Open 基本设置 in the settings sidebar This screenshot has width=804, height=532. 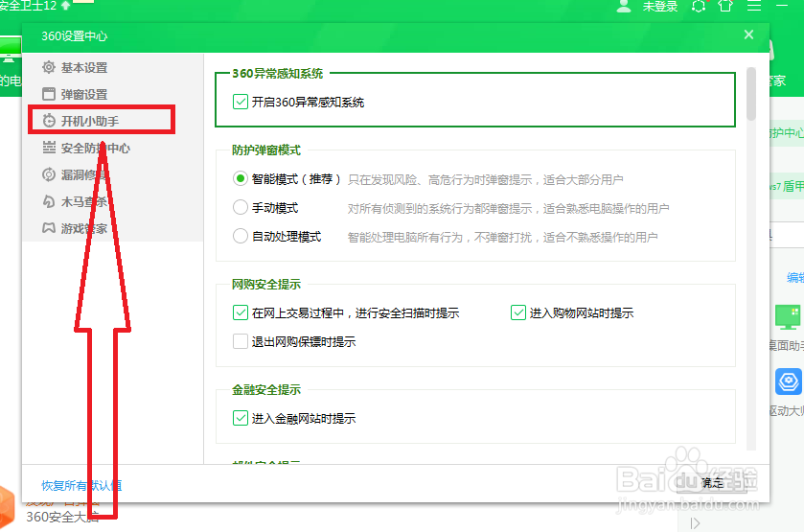[84, 68]
